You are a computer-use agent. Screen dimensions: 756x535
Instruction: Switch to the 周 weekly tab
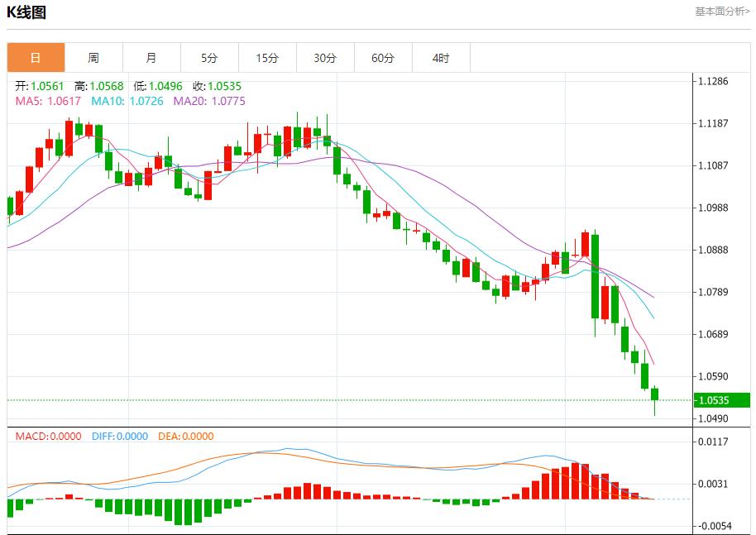[93, 58]
